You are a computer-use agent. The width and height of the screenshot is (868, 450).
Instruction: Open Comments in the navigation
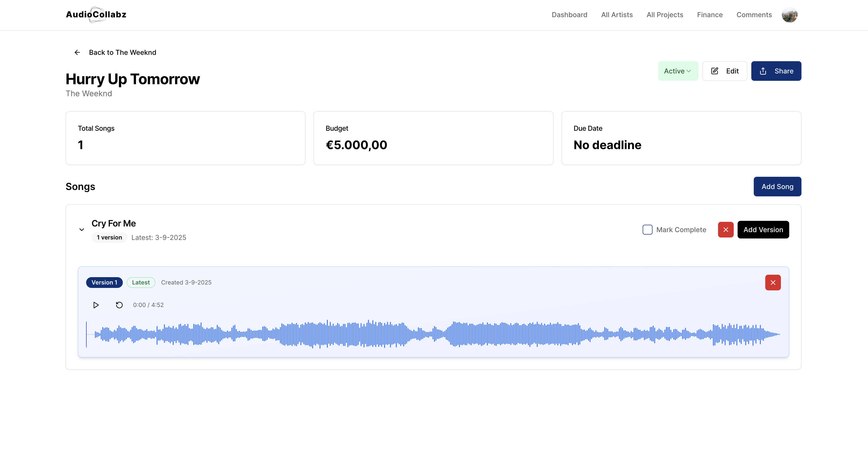click(x=754, y=15)
